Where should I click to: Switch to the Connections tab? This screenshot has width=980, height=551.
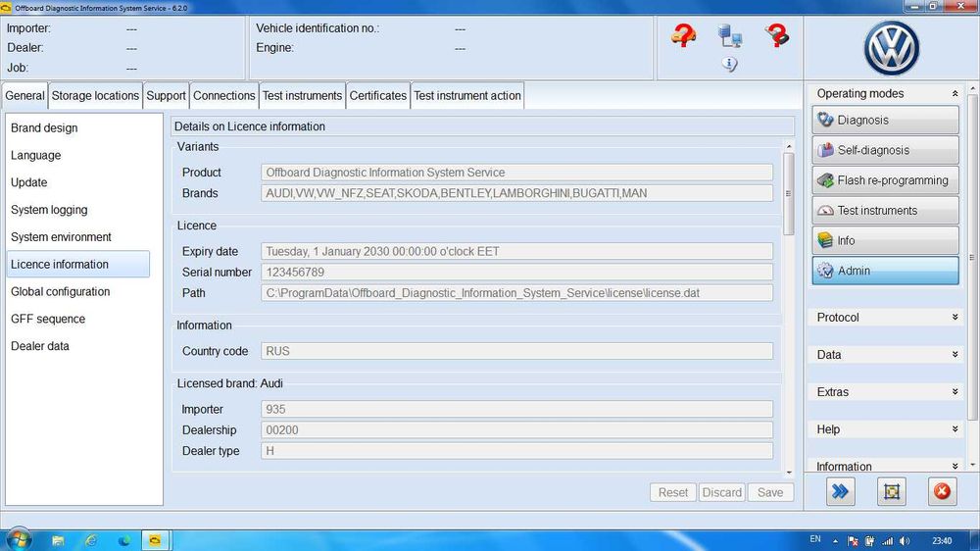click(x=223, y=96)
